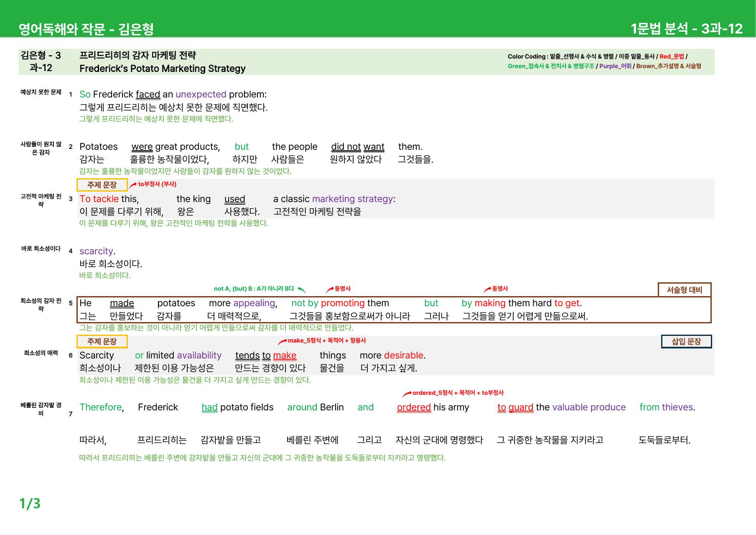Click the 동명사 annotation above making
This screenshot has height=535, width=756.
pyautogui.click(x=500, y=289)
